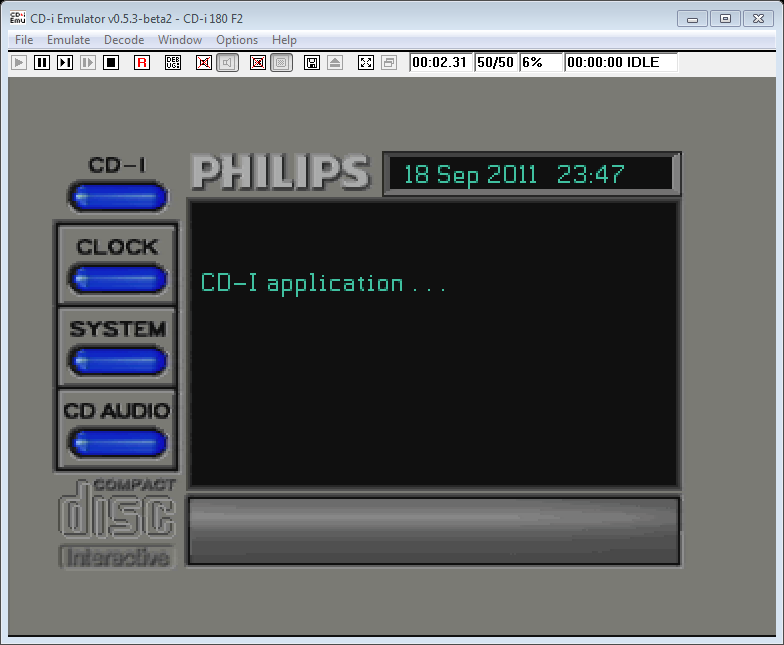
Task: Toggle the speaker sound button
Action: pos(228,62)
